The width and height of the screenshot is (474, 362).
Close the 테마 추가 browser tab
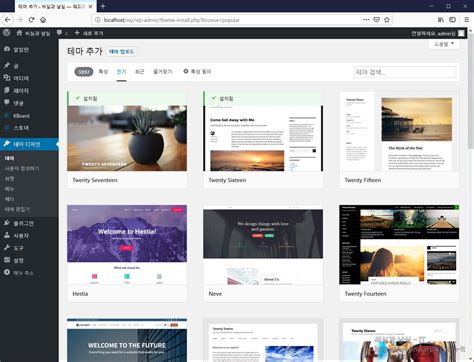[90, 6]
